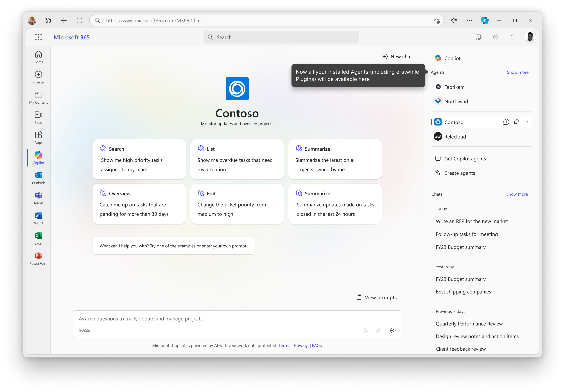Launch Excel from the left rail
The height and width of the screenshot is (392, 565).
(x=38, y=238)
